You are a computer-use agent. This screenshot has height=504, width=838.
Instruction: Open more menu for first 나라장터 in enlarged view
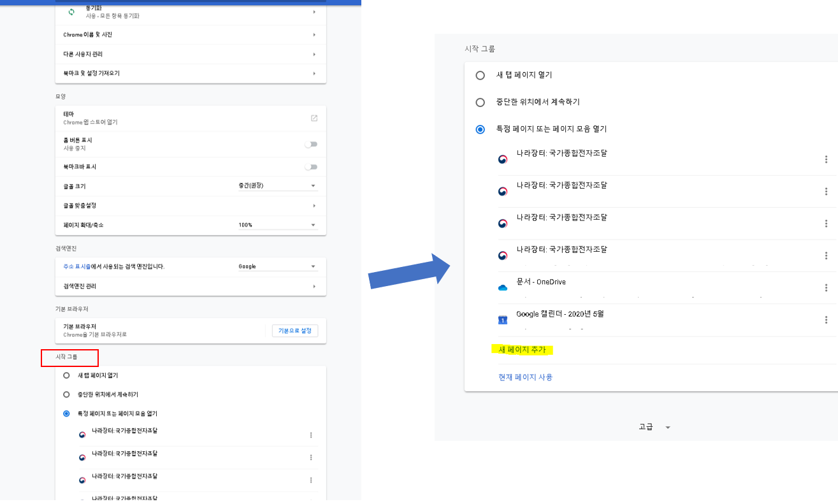tap(826, 159)
